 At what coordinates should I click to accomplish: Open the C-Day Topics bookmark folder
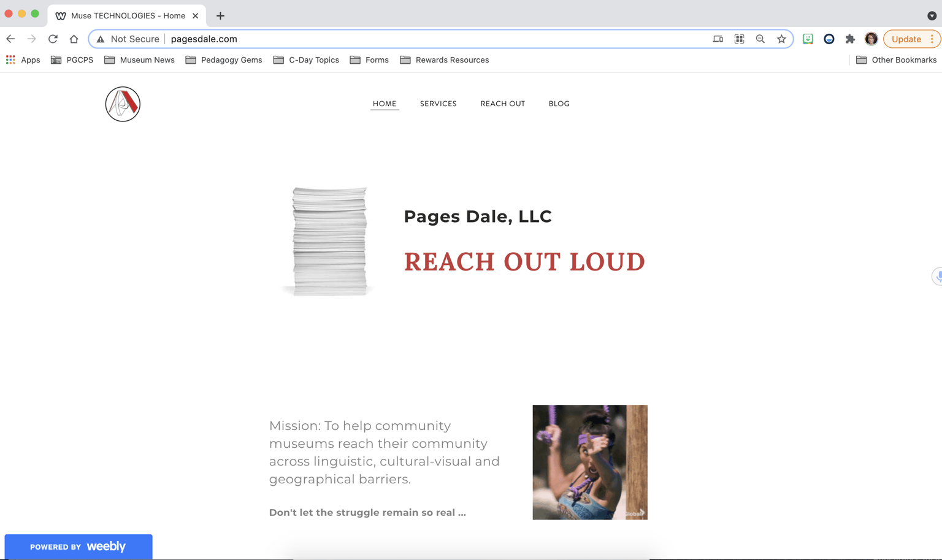tap(306, 59)
